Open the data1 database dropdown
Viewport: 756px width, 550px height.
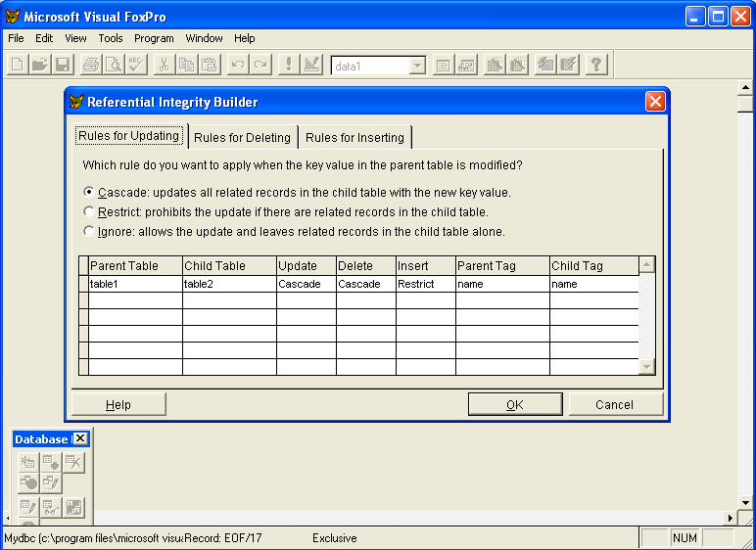click(x=417, y=66)
